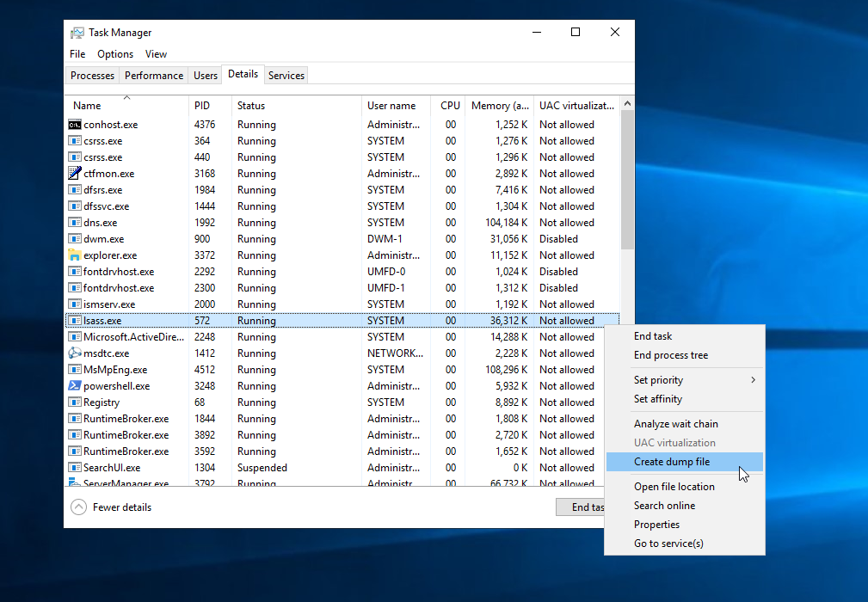Expand the Set priority submenu
This screenshot has width=868, height=602.
click(685, 380)
